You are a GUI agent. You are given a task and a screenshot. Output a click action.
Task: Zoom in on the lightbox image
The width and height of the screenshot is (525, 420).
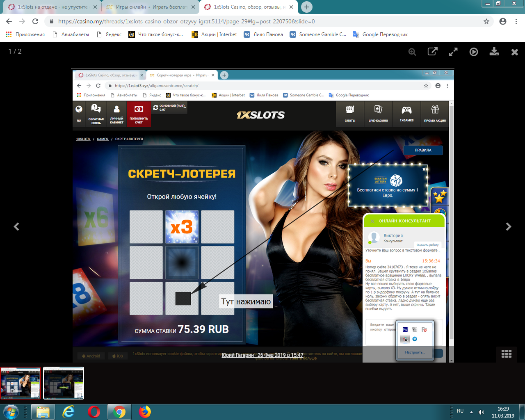click(412, 52)
